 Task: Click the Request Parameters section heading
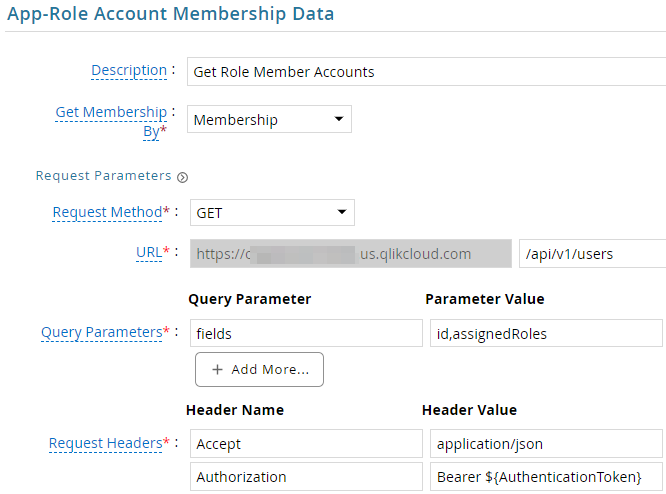click(x=103, y=176)
